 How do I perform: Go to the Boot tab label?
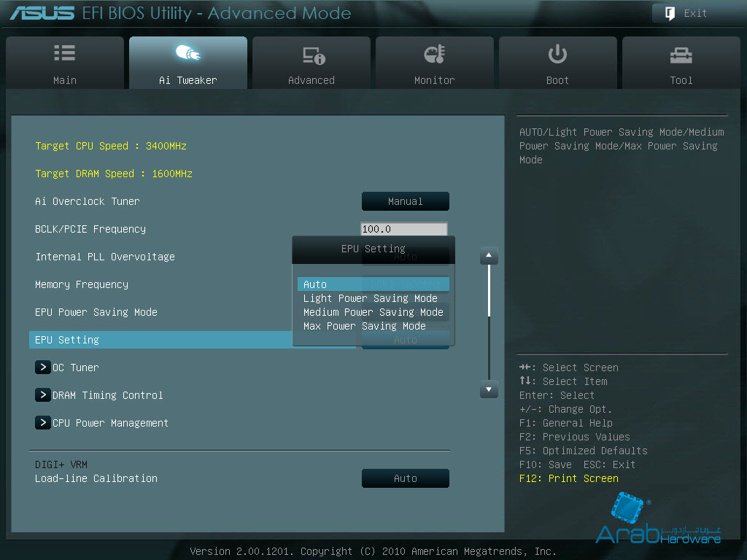pyautogui.click(x=557, y=80)
